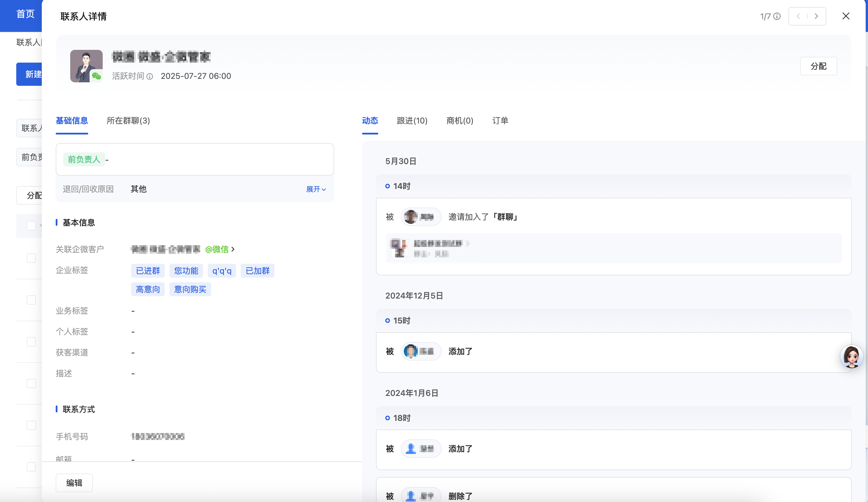This screenshot has height=502, width=868.
Task: Click info icon next to 活跃时间
Action: click(x=149, y=77)
